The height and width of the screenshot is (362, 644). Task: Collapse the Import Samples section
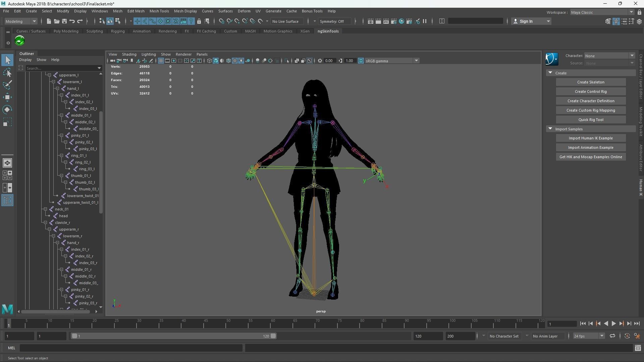click(550, 129)
